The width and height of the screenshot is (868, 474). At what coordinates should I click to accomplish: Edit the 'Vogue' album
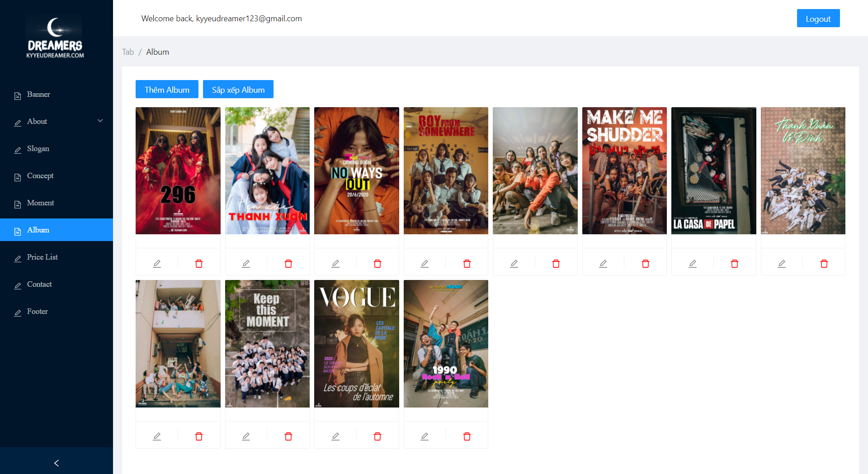pos(335,436)
